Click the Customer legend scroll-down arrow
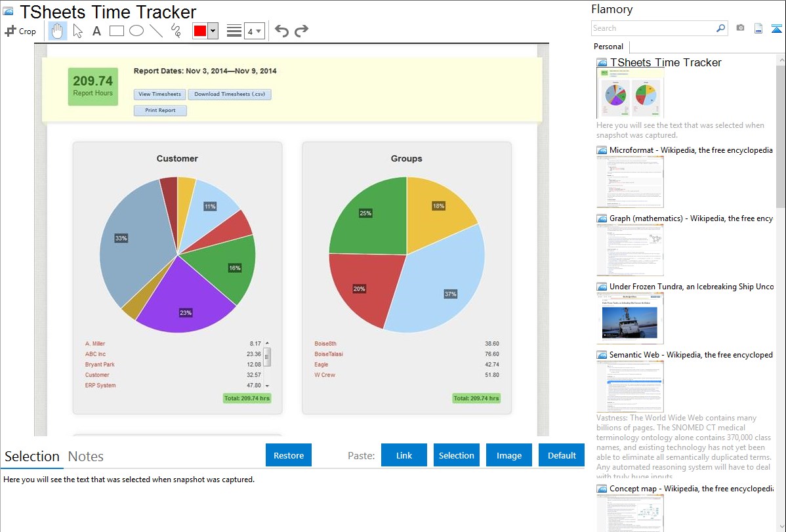The image size is (786, 532). point(267,386)
